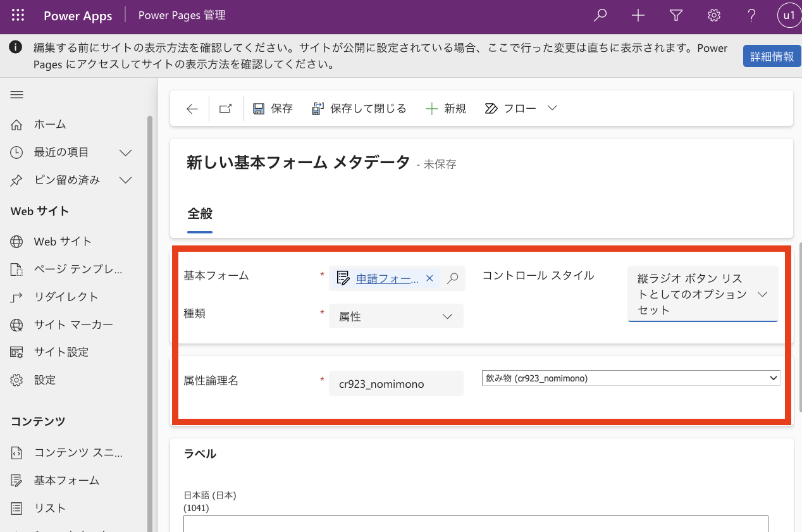Collapse the hamburger navigation menu
This screenshot has height=532, width=802.
(x=17, y=95)
